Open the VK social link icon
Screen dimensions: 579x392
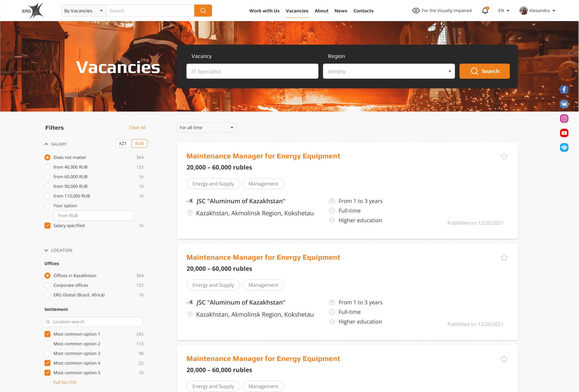pyautogui.click(x=564, y=104)
